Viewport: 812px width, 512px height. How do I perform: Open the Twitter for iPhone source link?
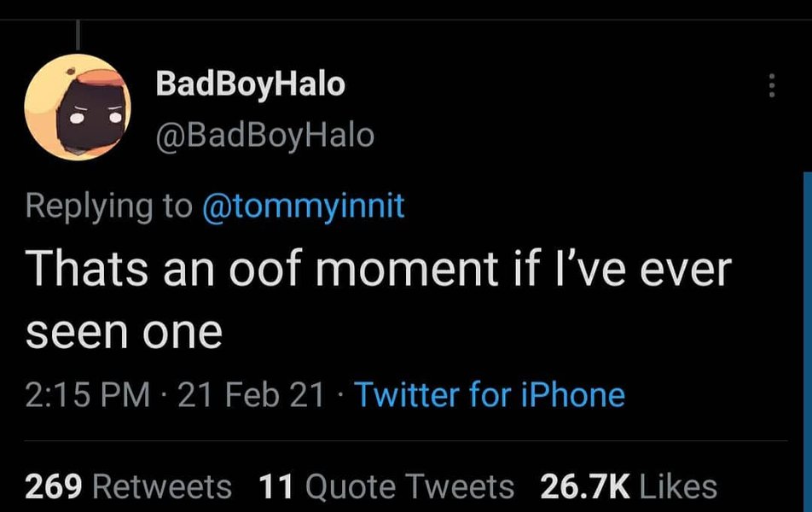click(x=489, y=395)
